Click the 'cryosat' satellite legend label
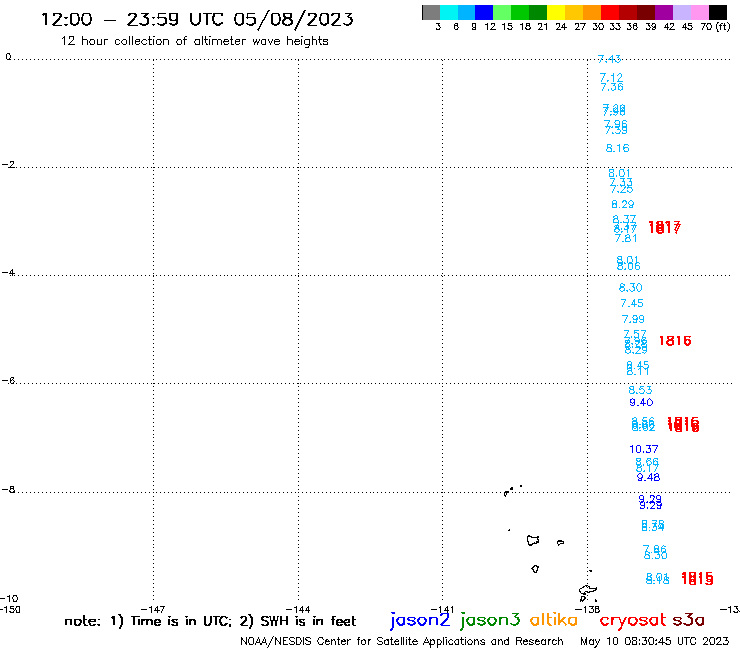This screenshot has width=740, height=650. coord(633,620)
